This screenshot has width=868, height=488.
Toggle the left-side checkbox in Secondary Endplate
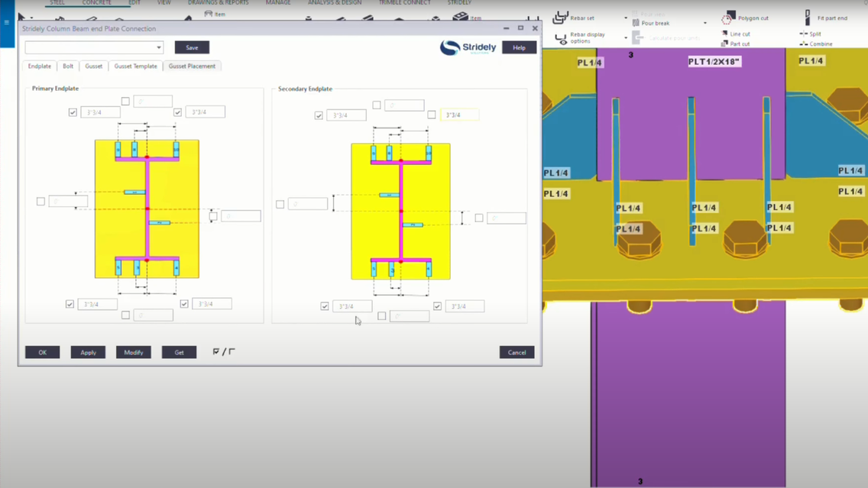pyautogui.click(x=279, y=203)
